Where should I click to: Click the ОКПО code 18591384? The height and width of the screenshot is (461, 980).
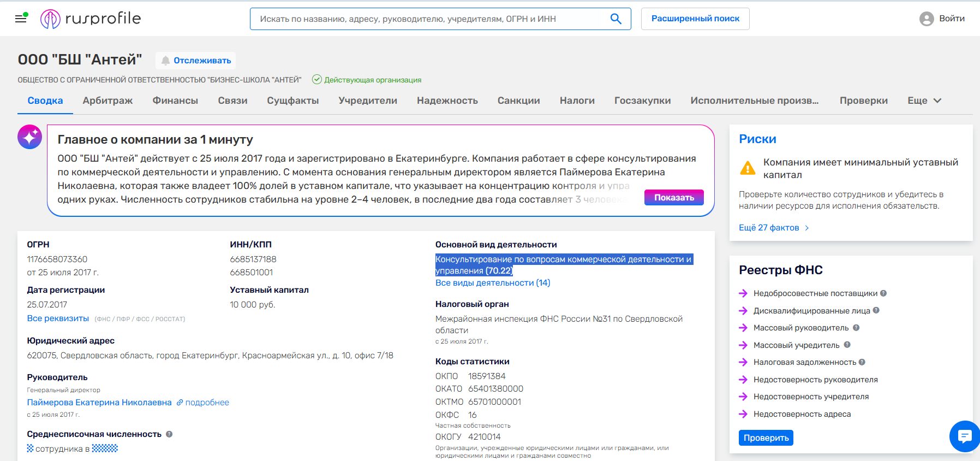click(487, 376)
